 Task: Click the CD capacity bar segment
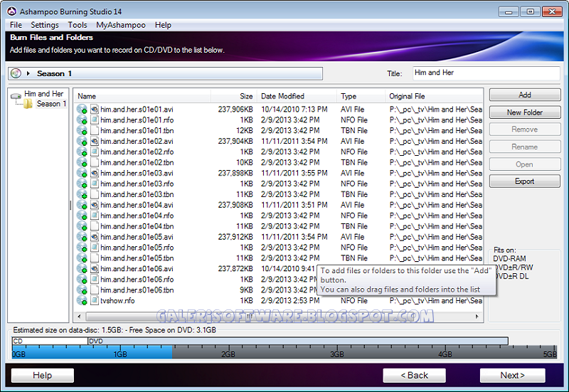[x=50, y=341]
